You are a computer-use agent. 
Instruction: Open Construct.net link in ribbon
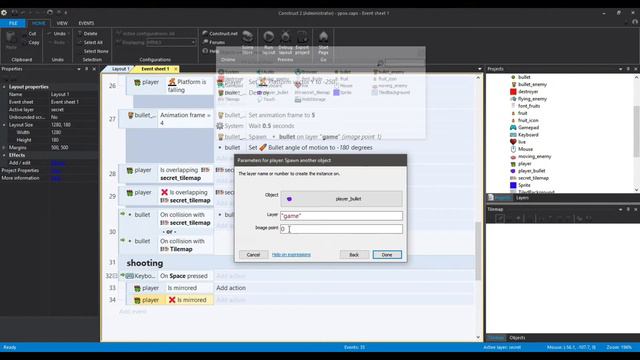pyautogui.click(x=220, y=33)
